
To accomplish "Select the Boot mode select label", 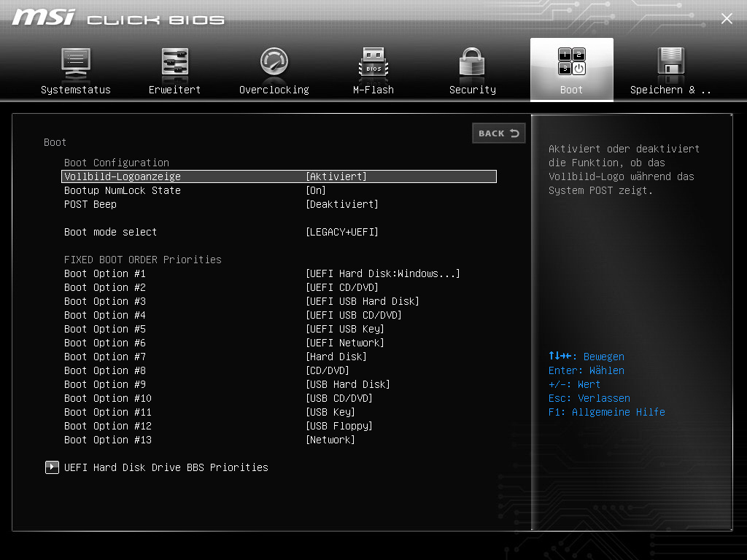I will point(111,232).
